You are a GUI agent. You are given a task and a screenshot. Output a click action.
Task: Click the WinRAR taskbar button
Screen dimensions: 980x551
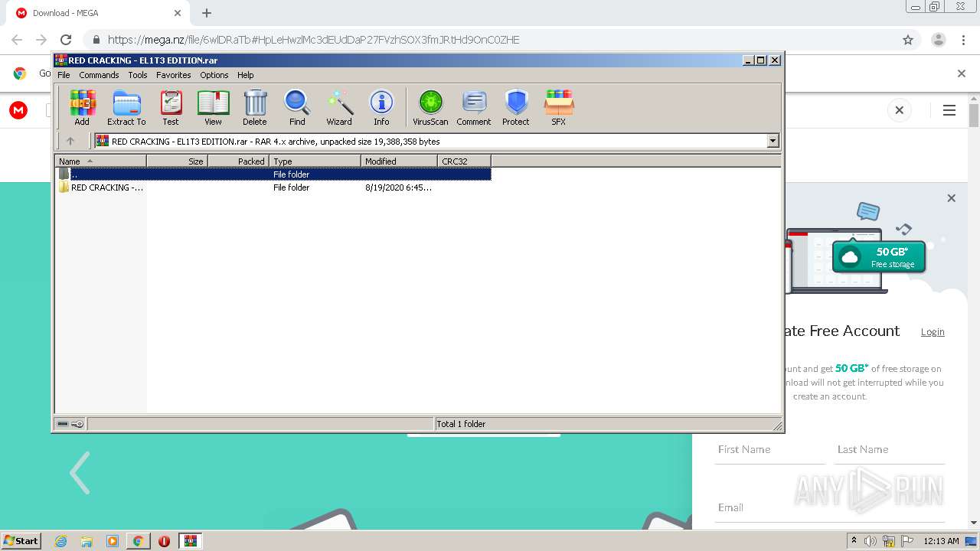[x=191, y=541]
